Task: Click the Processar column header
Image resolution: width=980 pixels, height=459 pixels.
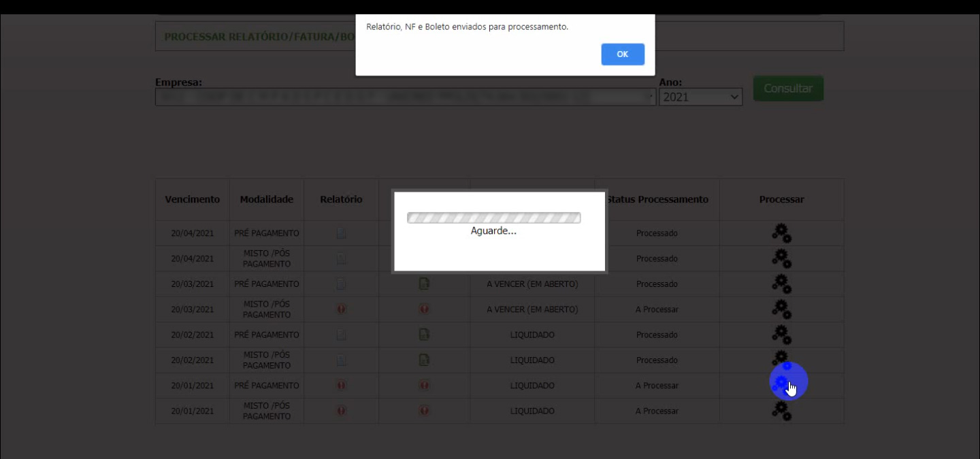Action: 782,199
